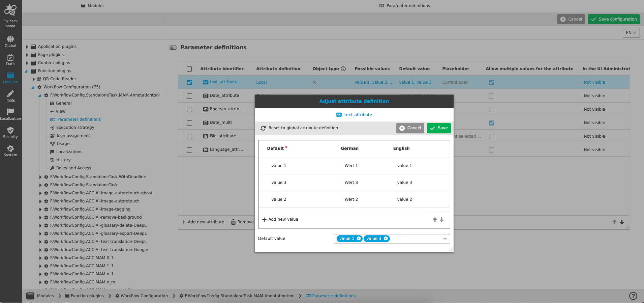Click Workflow Configuration breadcrumb

point(142,296)
